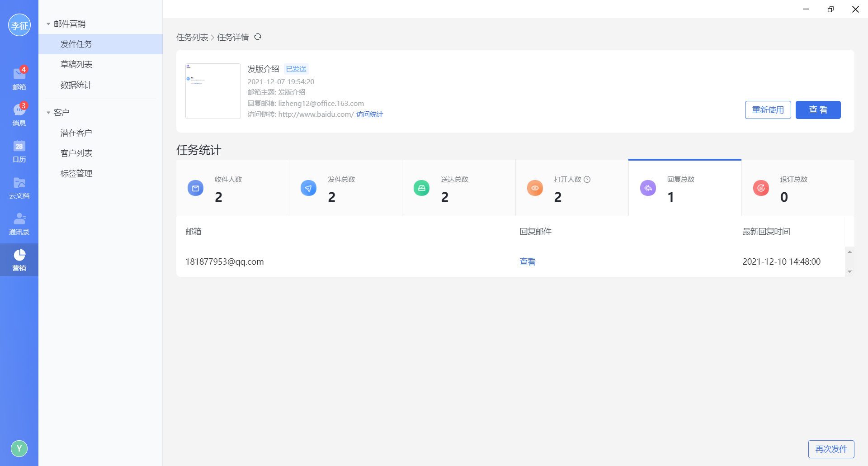Image resolution: width=868 pixels, height=466 pixels.
Task: Click the scrollbar down arrow in reply table
Action: click(x=849, y=271)
